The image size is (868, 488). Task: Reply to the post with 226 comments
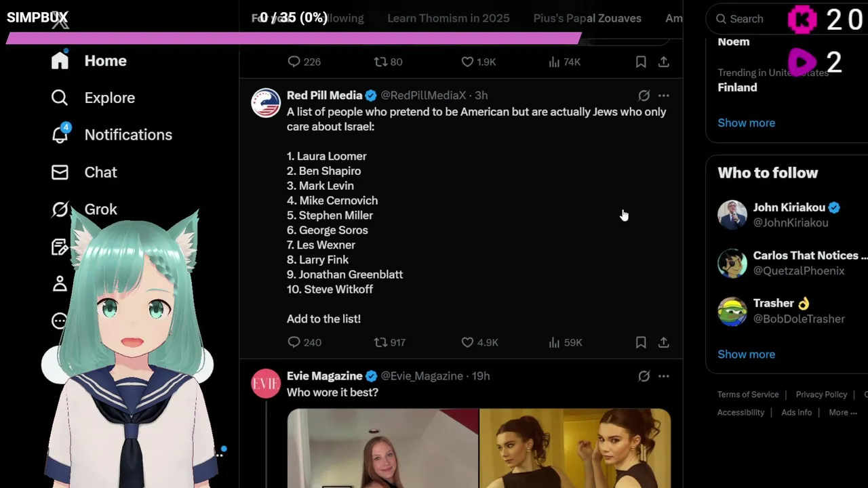304,62
